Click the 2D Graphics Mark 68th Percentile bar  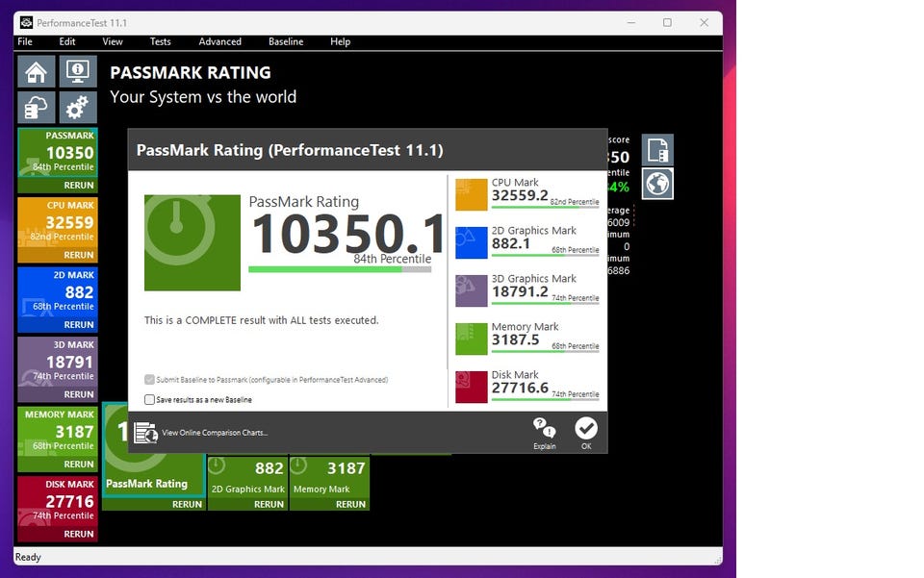pyautogui.click(x=545, y=255)
